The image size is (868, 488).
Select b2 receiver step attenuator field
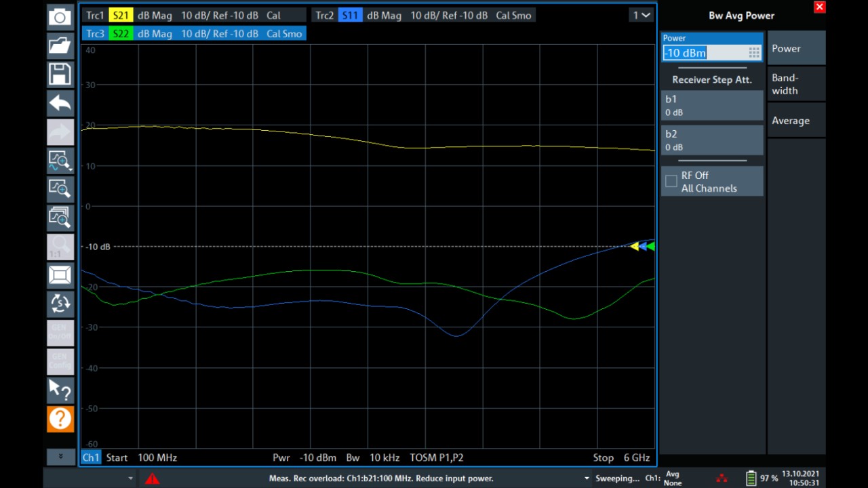pos(712,140)
